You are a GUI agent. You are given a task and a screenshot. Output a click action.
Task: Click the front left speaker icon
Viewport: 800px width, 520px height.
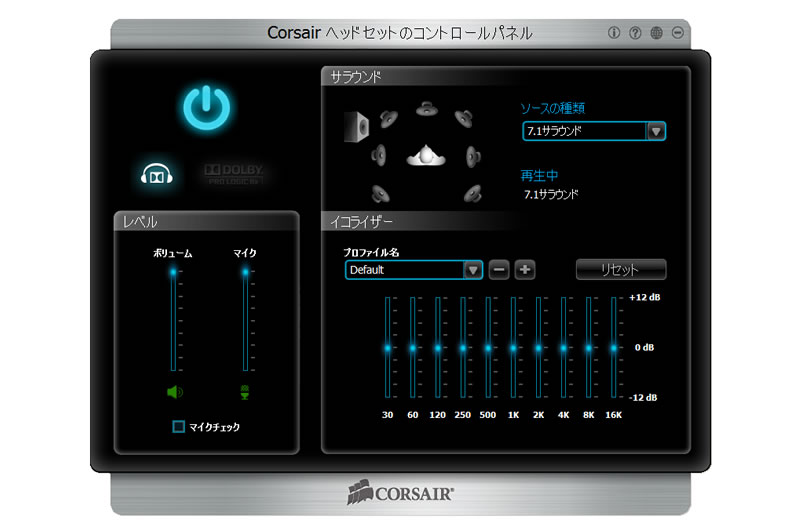tap(389, 119)
